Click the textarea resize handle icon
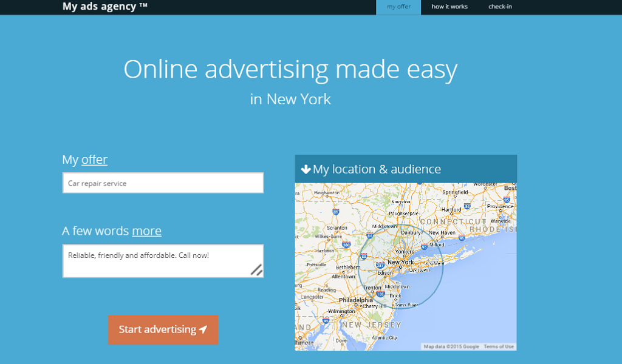The height and width of the screenshot is (364, 622). coord(256,270)
